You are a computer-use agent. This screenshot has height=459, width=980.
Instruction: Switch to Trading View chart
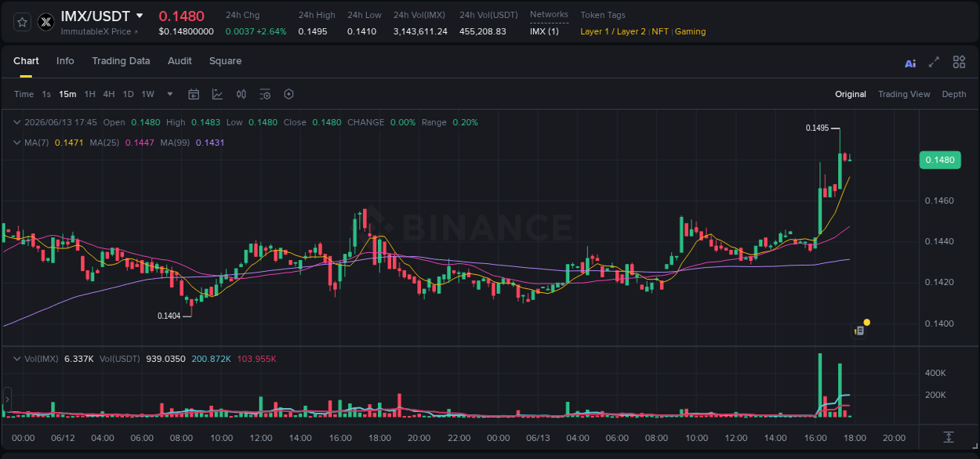pyautogui.click(x=904, y=94)
